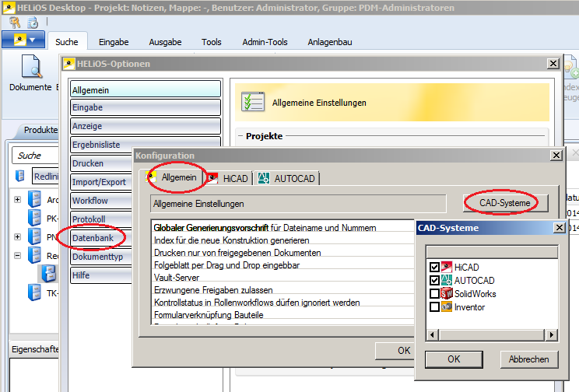579x392 pixels.
Task: Uncheck the HiCAD checkbox
Action: pos(434,267)
